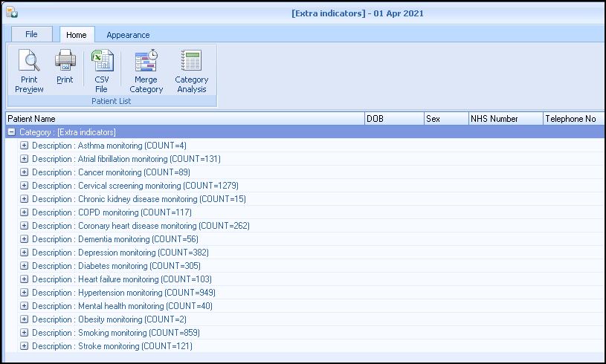The width and height of the screenshot is (606, 364).
Task: Select the Obesity monitoring row
Action: click(x=110, y=319)
